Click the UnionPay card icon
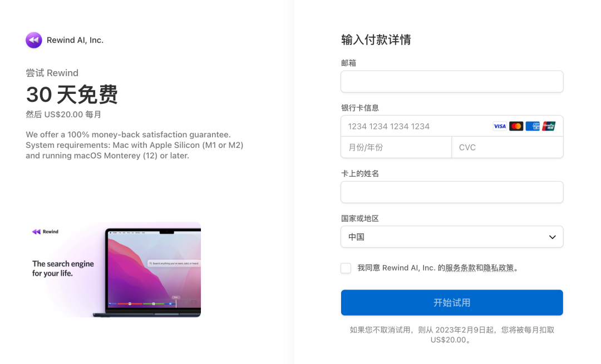This screenshot has height=364, width=601. (549, 126)
